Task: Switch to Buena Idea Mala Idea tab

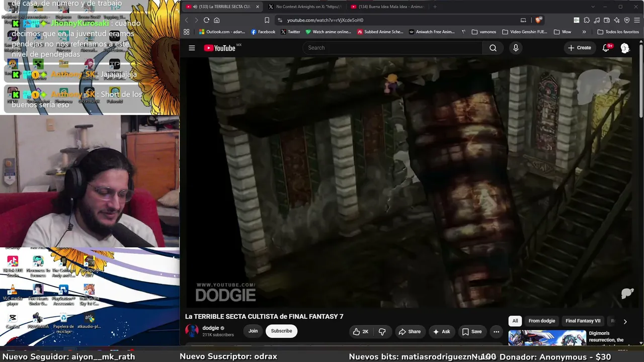Action: pos(387,7)
